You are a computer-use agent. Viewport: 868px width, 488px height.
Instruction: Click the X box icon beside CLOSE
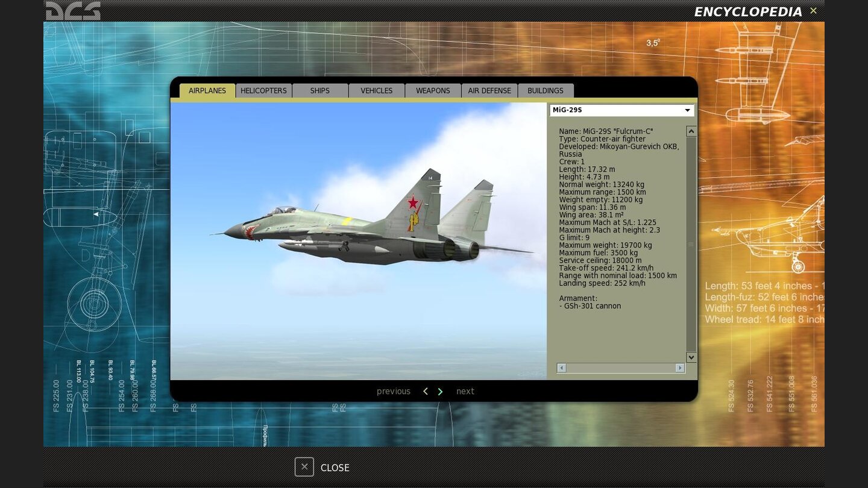304,467
